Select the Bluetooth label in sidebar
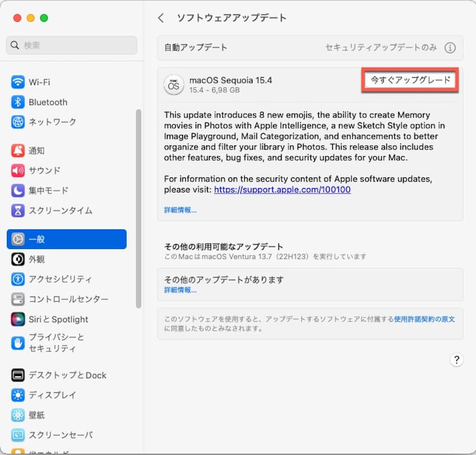This screenshot has height=455, width=476. pos(48,102)
